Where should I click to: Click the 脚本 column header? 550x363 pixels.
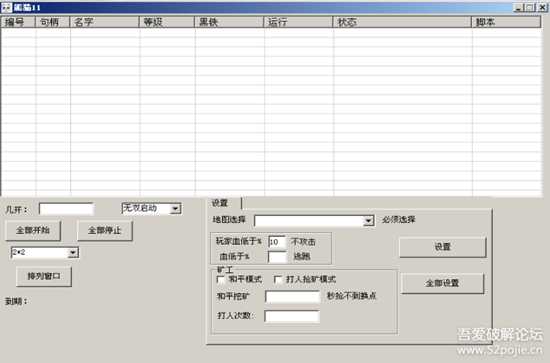(x=506, y=22)
